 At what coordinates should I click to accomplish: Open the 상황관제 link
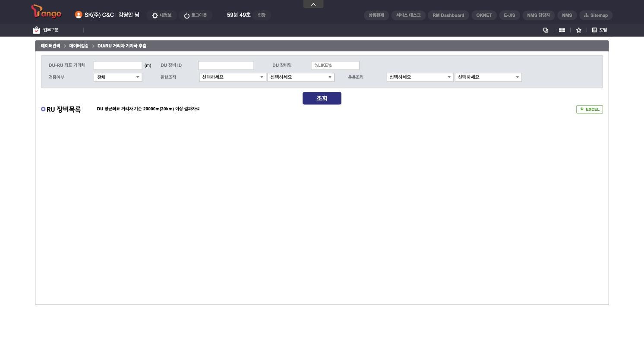(376, 16)
